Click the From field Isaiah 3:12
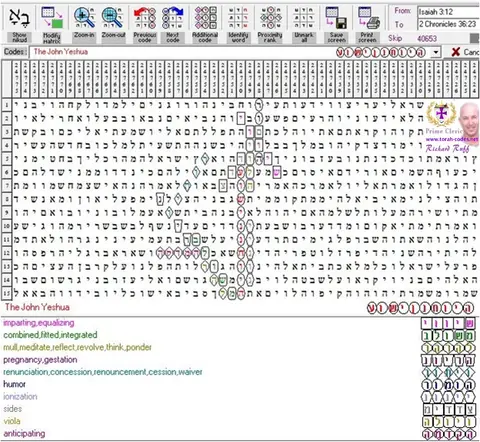Image resolution: width=480 pixels, height=442 pixels. (448, 12)
